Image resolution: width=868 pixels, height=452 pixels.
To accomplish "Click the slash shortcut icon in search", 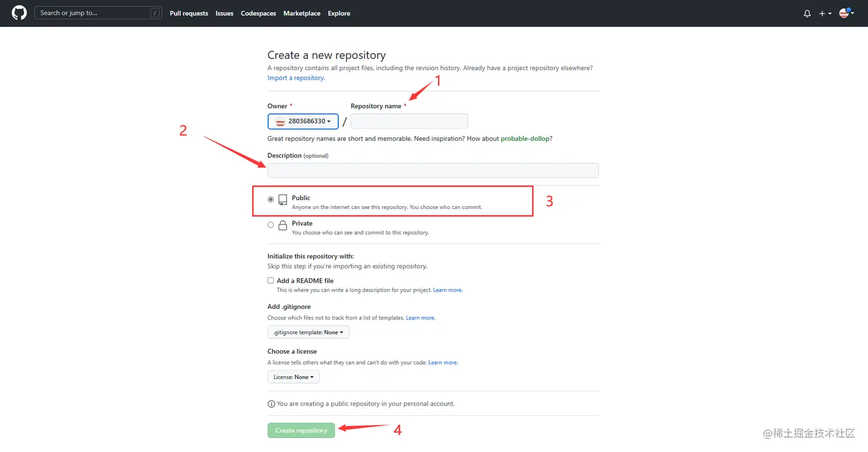I will click(x=155, y=13).
